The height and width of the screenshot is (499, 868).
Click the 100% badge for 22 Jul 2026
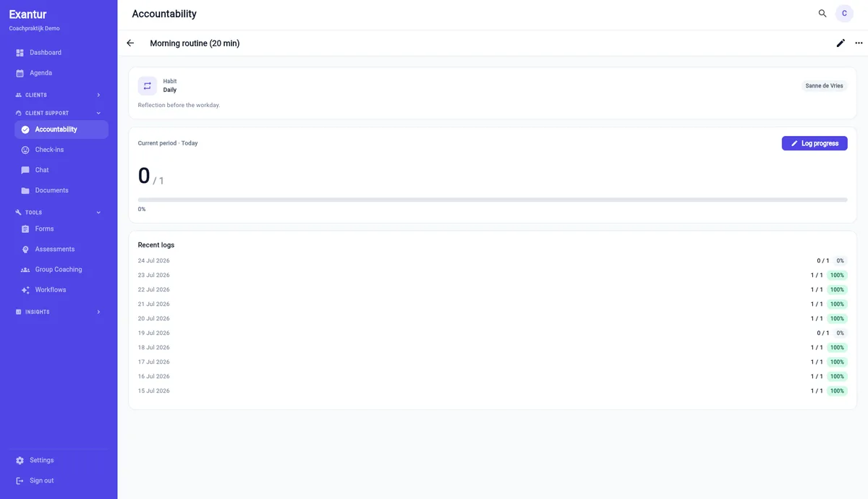point(838,289)
